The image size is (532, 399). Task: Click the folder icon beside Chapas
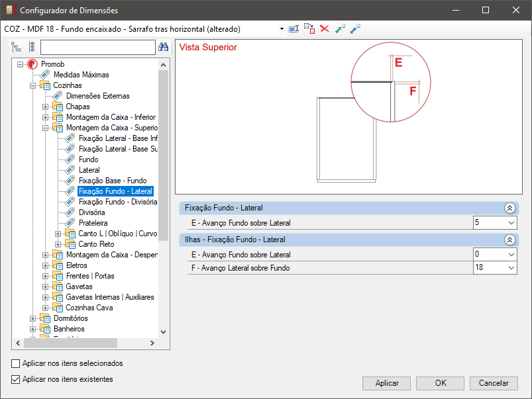click(58, 107)
